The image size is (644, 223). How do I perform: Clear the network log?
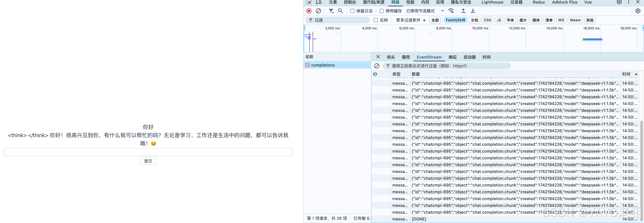(318, 11)
